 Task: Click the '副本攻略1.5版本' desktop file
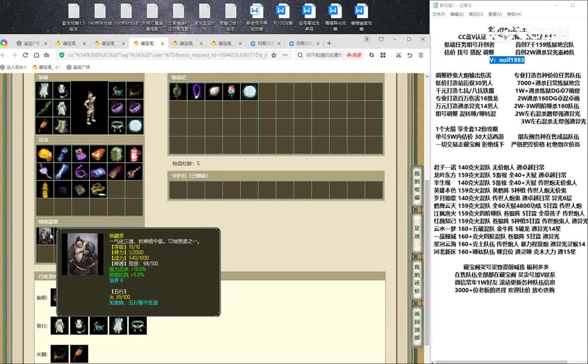[x=74, y=18]
